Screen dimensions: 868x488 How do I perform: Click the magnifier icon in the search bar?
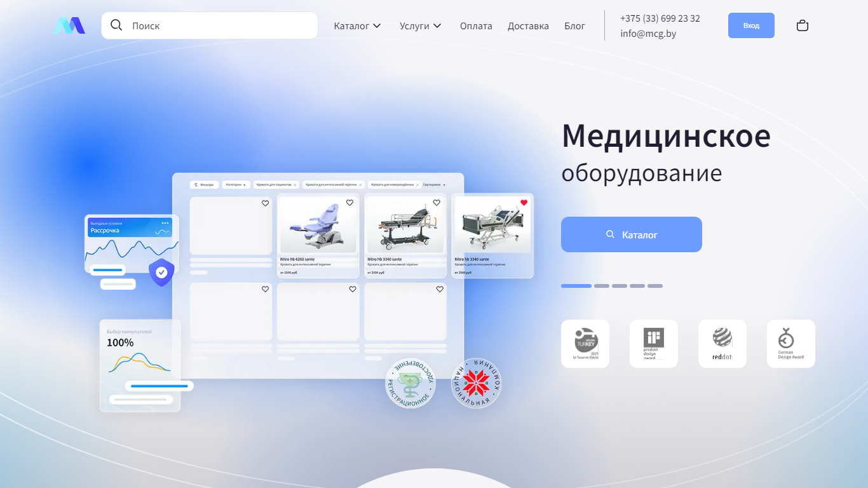(116, 25)
